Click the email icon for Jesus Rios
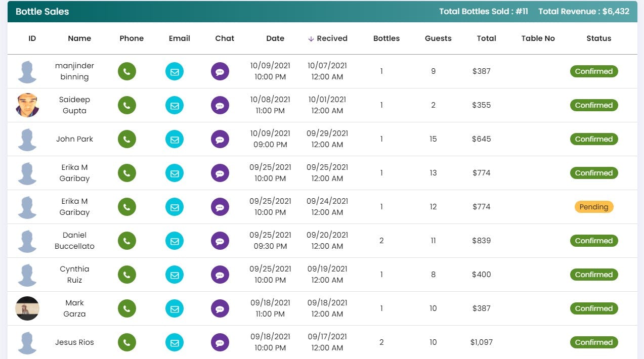Image resolution: width=644 pixels, height=359 pixels. point(175,342)
